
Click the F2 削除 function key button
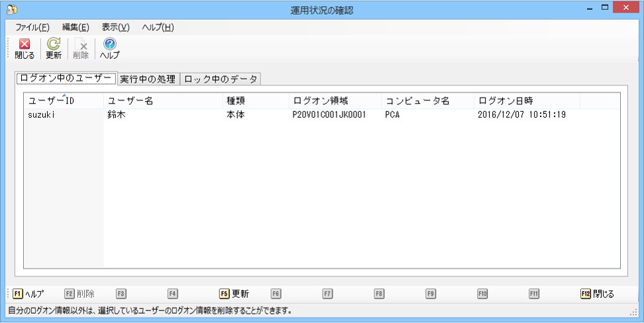pyautogui.click(x=80, y=294)
